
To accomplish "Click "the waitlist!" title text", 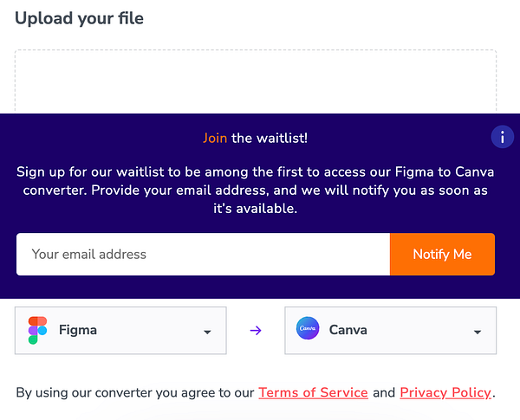I will [270, 138].
